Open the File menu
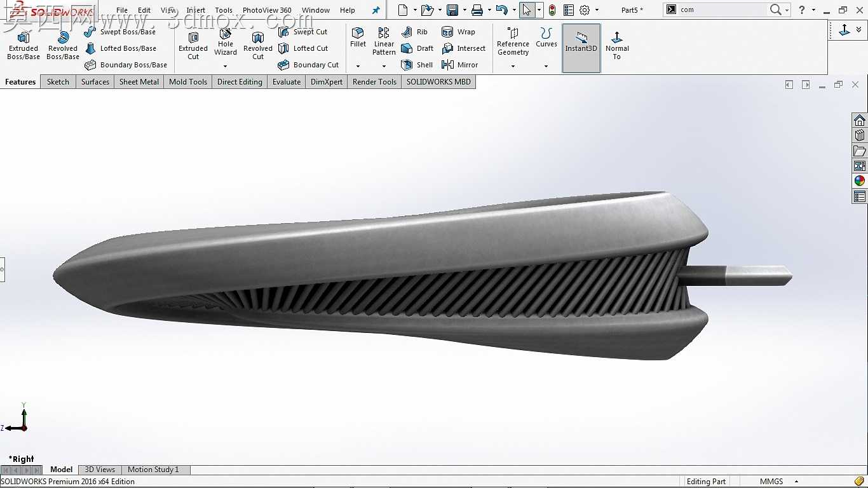The image size is (868, 488). click(122, 10)
